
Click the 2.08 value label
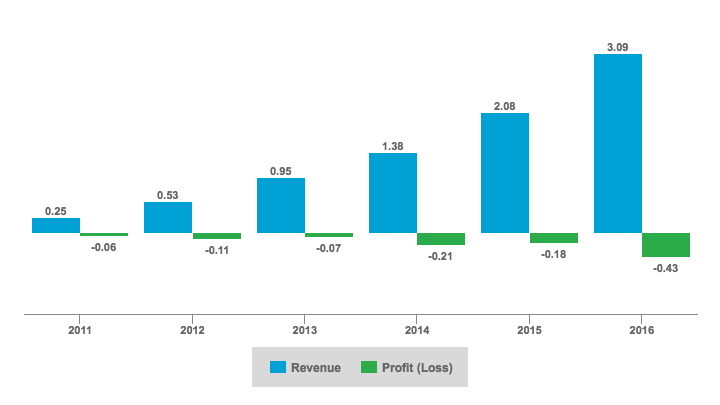coord(505,103)
